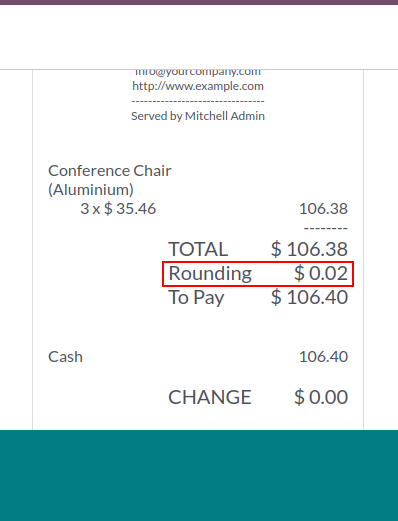Click the http://www.example.com website link
This screenshot has height=521, width=398.
point(198,86)
